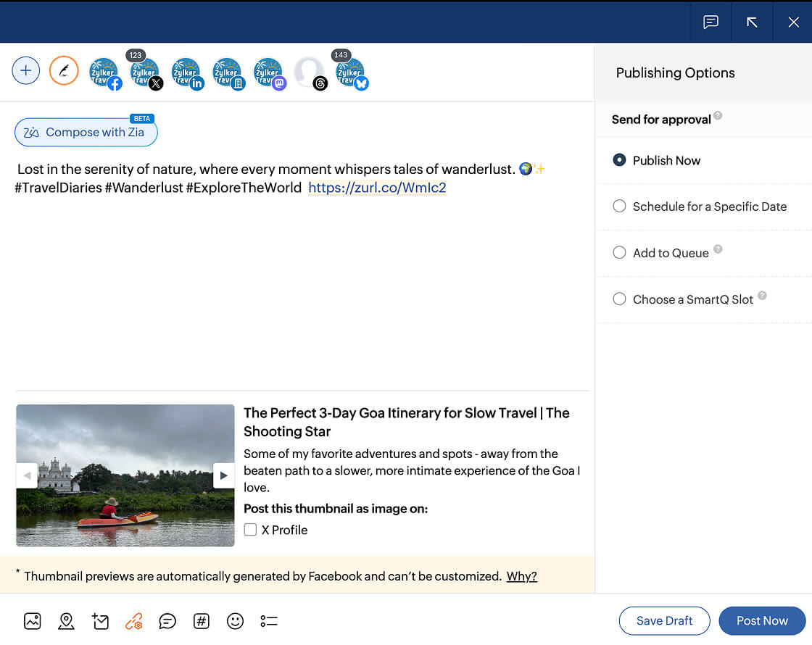Show help for Send for approval
The width and height of the screenshot is (812, 645).
718,115
